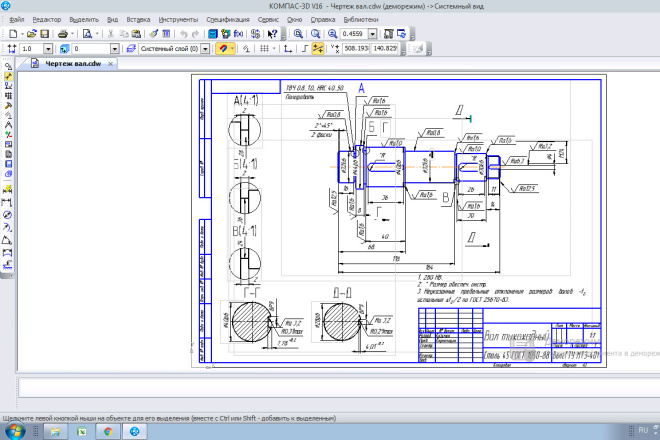Switch to the Чертеж вал.cdw tab

[x=72, y=64]
